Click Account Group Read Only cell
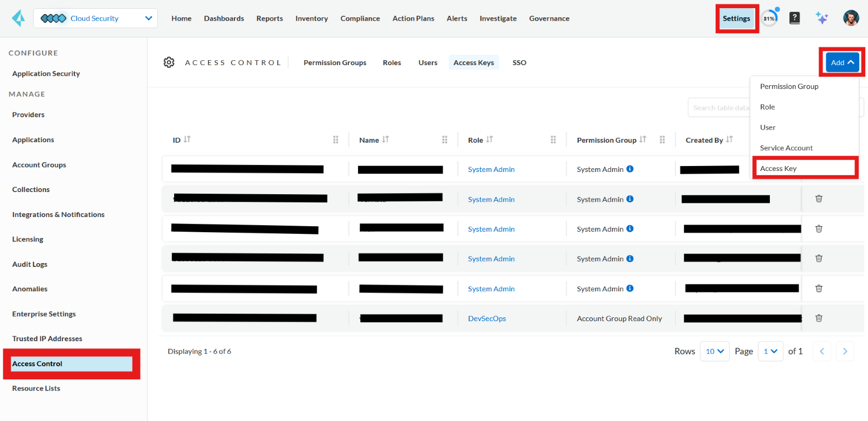 pyautogui.click(x=619, y=318)
